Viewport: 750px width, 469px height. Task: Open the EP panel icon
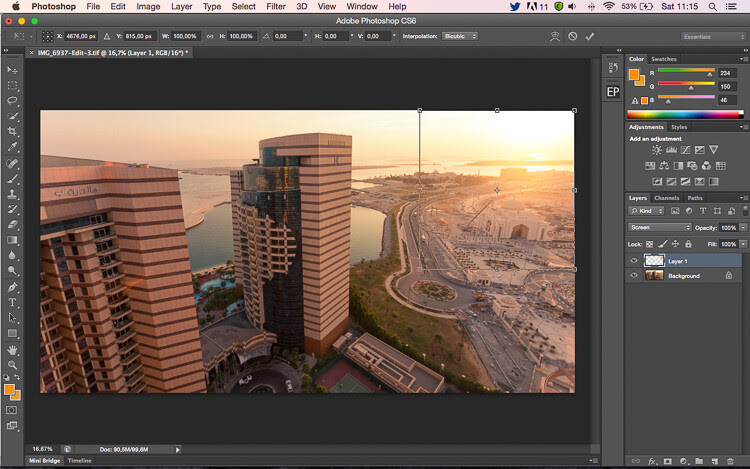pos(613,92)
